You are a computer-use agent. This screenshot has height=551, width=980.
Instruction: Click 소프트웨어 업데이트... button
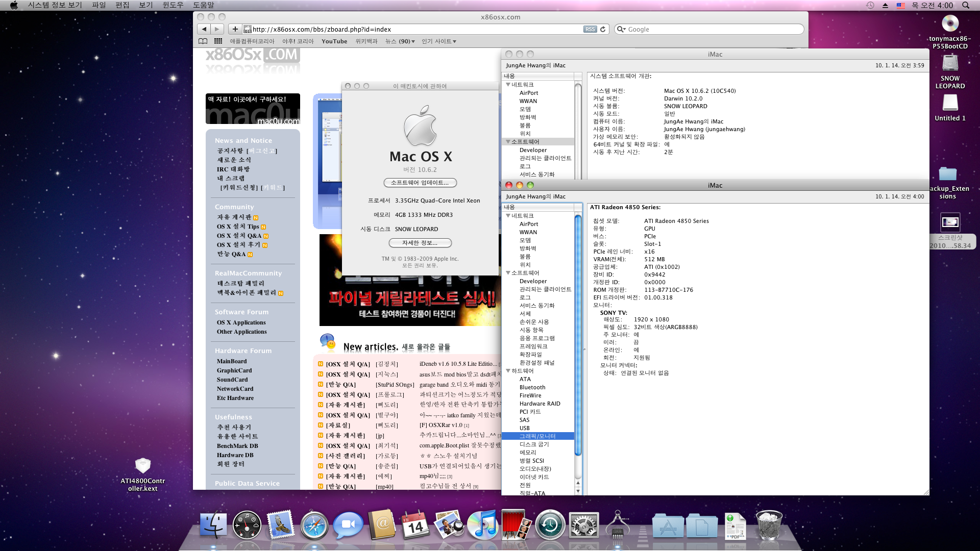420,183
